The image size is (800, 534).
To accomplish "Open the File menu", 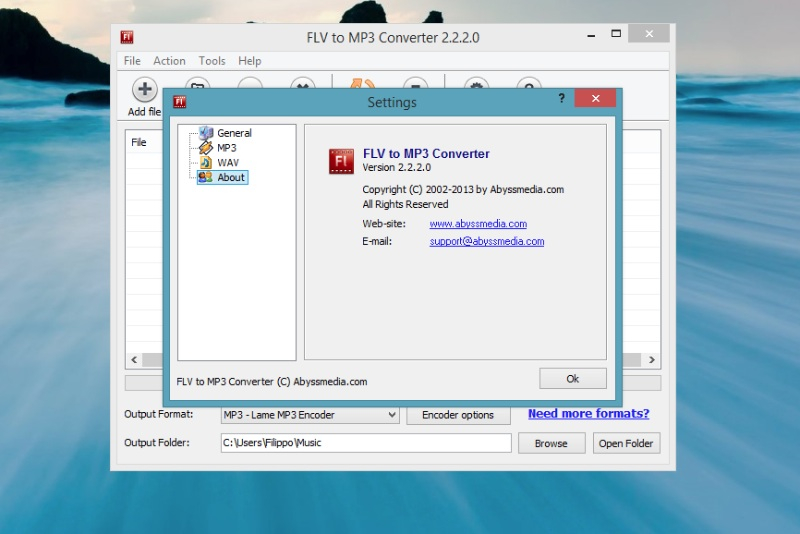I will (132, 61).
